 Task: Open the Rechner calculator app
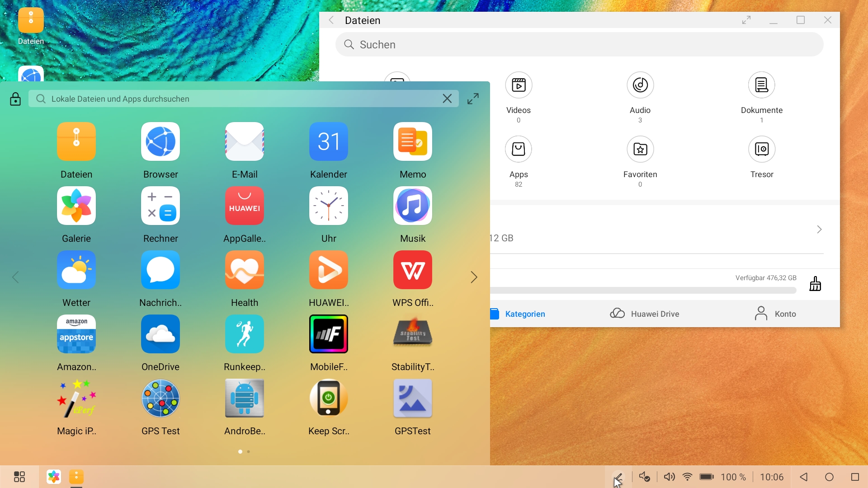tap(160, 206)
